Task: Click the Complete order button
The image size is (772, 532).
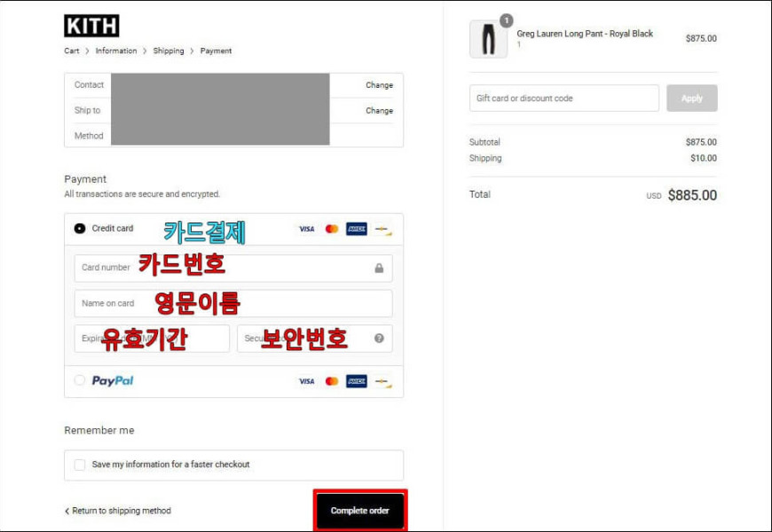Action: 360,511
